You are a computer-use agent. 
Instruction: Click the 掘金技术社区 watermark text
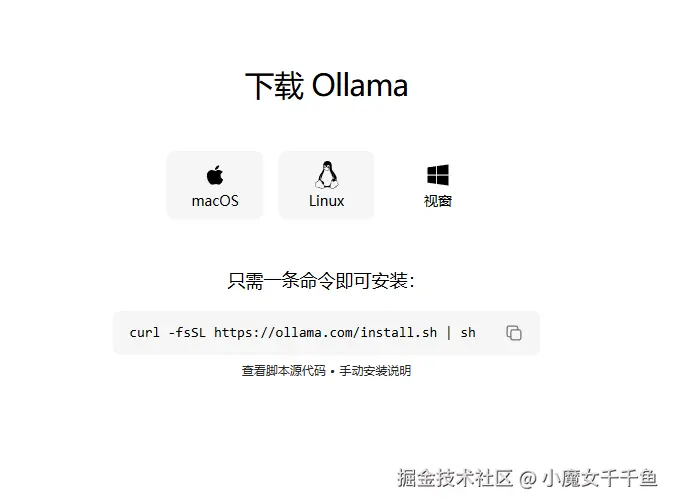click(455, 478)
